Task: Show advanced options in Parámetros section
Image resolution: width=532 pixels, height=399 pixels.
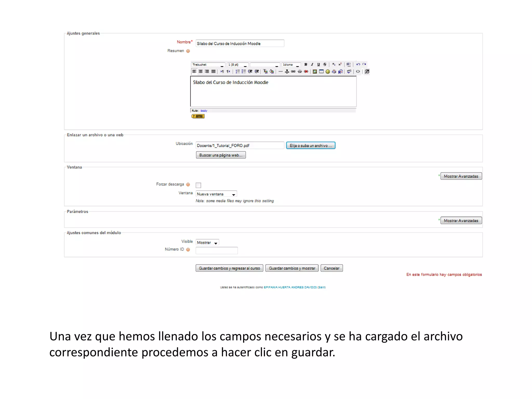Action: click(x=461, y=221)
